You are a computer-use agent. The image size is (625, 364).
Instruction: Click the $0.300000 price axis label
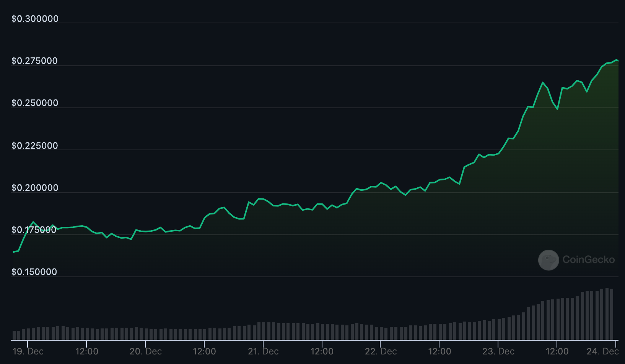[x=35, y=19]
